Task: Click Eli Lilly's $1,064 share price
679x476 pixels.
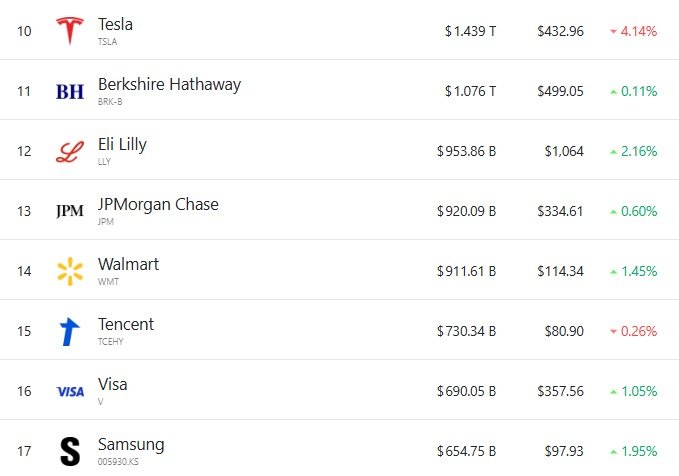Action: tap(564, 151)
